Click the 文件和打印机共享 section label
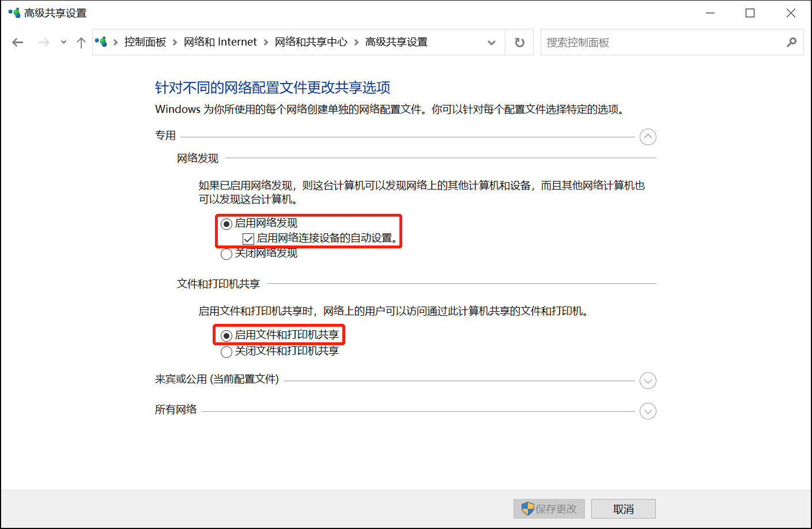Image resolution: width=812 pixels, height=529 pixels. coord(218,284)
